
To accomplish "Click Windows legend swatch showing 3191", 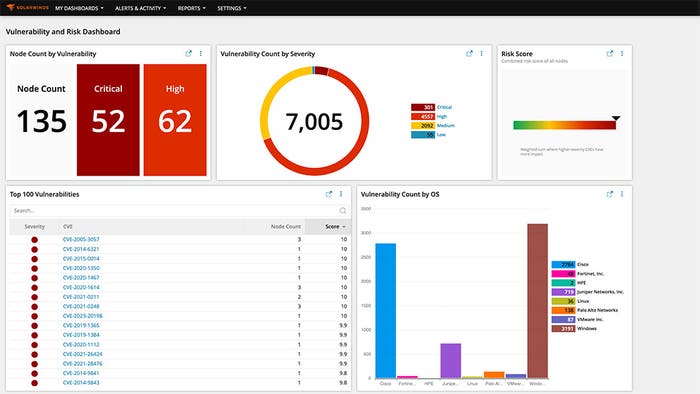I will tap(563, 329).
